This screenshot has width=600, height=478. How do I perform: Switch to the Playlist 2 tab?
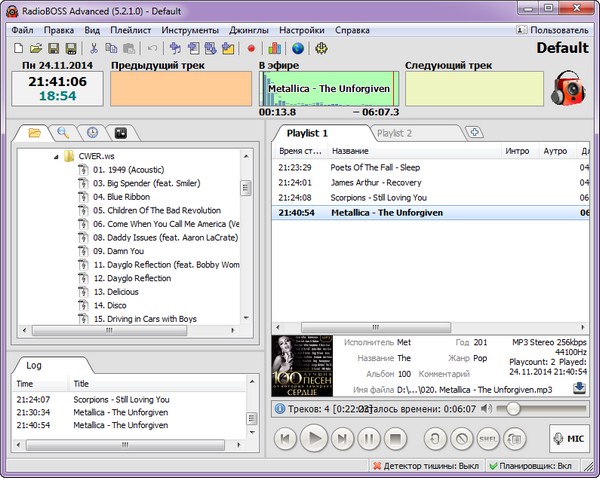394,132
